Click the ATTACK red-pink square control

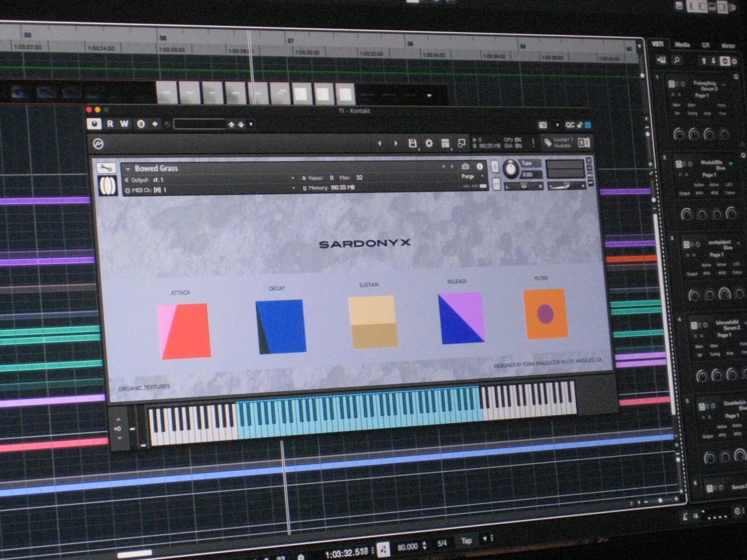[x=184, y=331]
